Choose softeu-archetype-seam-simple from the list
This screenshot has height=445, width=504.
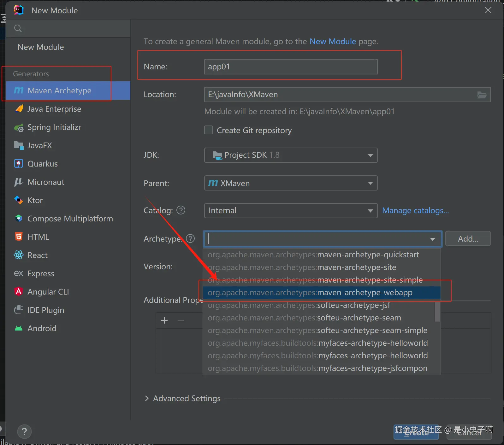point(322,330)
